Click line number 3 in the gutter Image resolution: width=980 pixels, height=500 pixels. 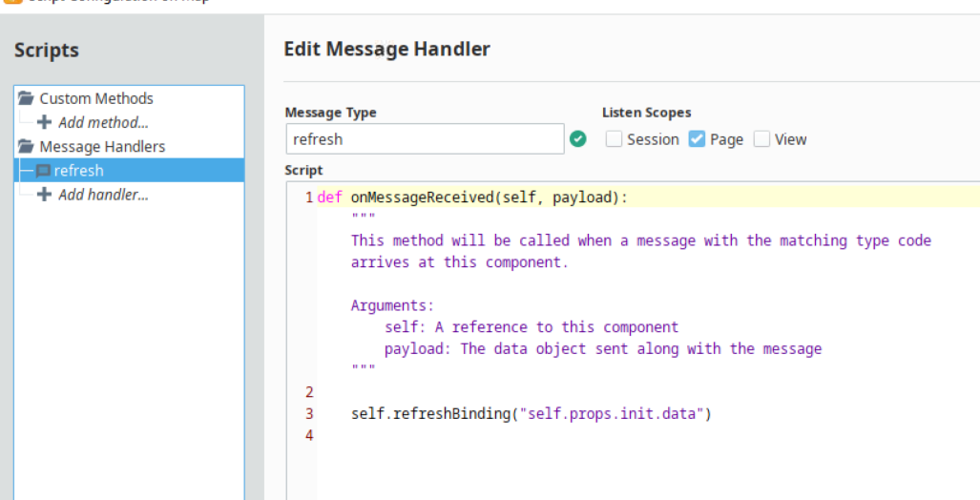pos(309,414)
